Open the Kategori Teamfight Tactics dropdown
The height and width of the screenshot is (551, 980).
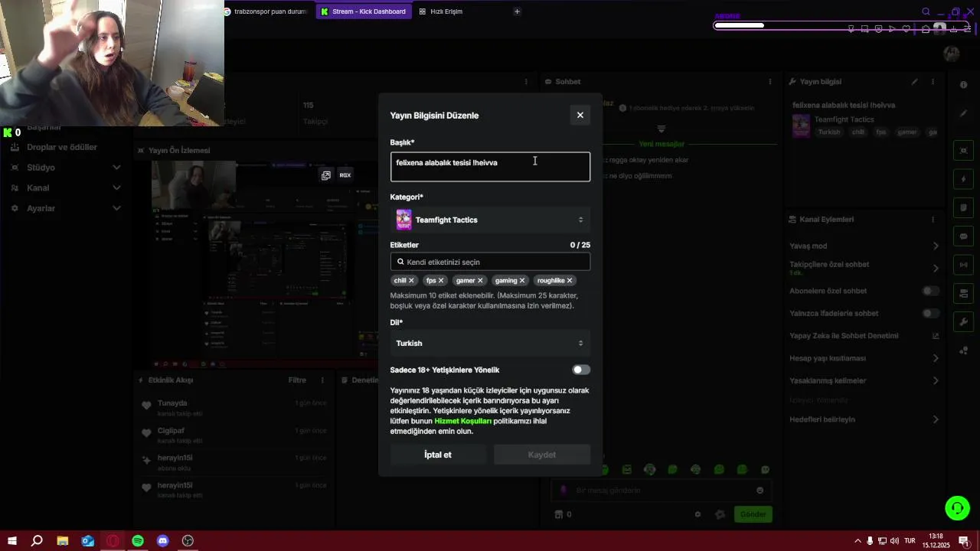[490, 220]
